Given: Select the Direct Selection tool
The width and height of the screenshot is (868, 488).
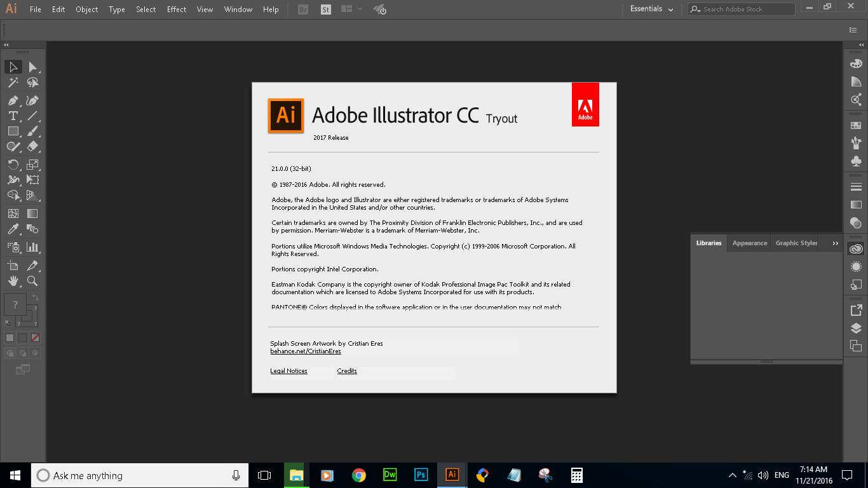Looking at the screenshot, I should (x=32, y=67).
